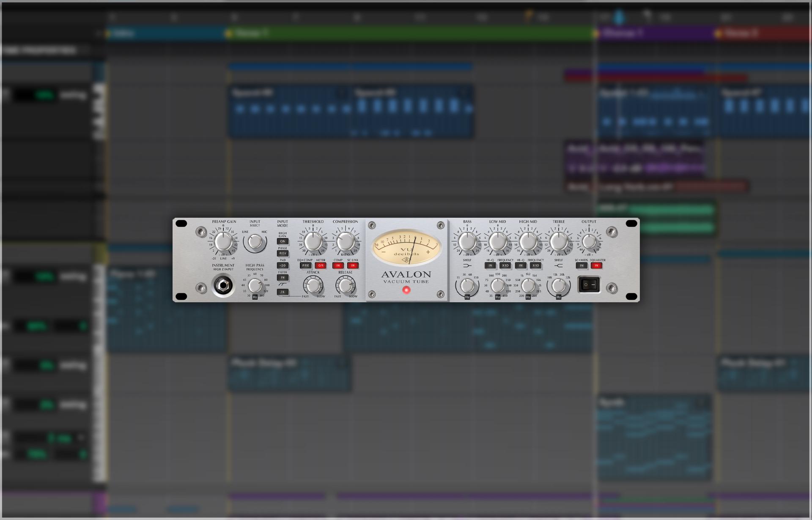Viewport: 812px width, 520px height.
Task: Enable the -20 Pad button
Action: pos(283,265)
